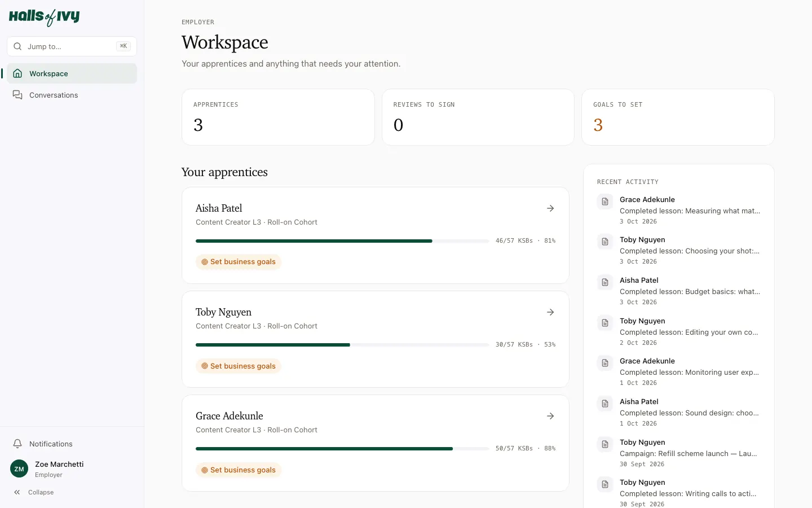Open Toby Nguyen's apprentice name
This screenshot has width=812, height=508.
223,312
